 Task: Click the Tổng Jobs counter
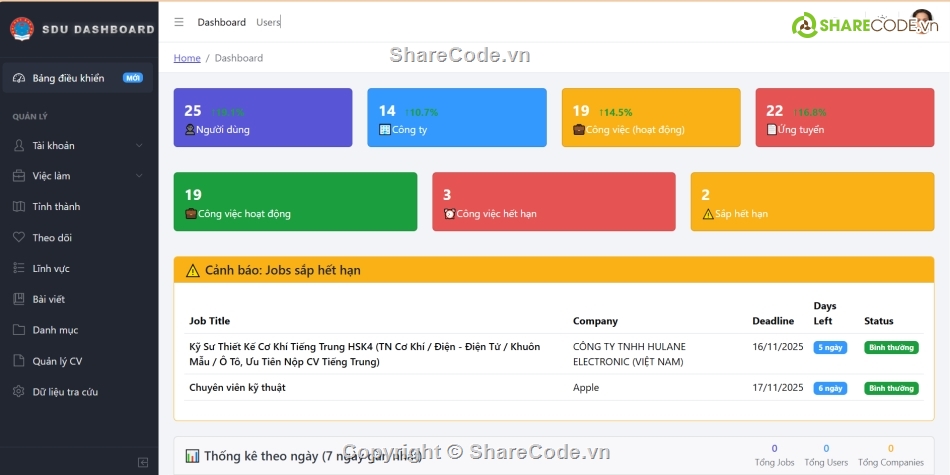(x=774, y=456)
